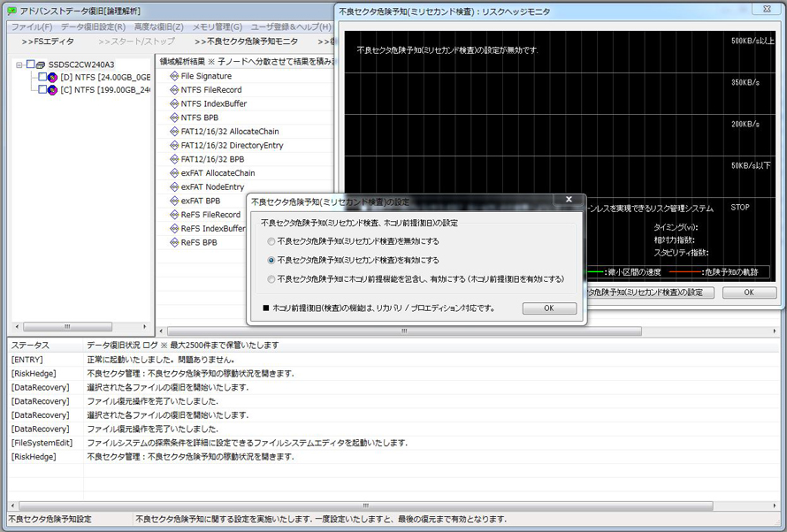
Task: Click the [C] NTFS partition icon
Action: [x=53, y=90]
